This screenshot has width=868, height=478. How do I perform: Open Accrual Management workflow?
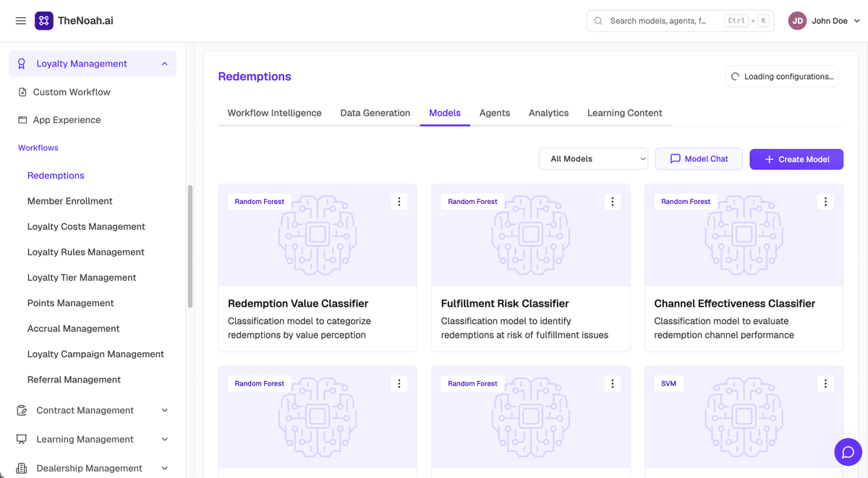(74, 328)
